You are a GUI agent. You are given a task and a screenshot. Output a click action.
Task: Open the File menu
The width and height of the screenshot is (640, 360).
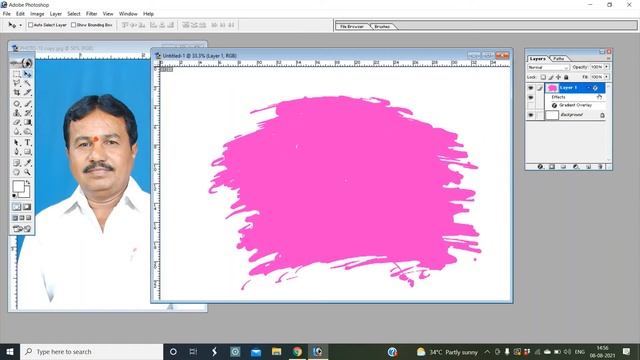[x=7, y=13]
